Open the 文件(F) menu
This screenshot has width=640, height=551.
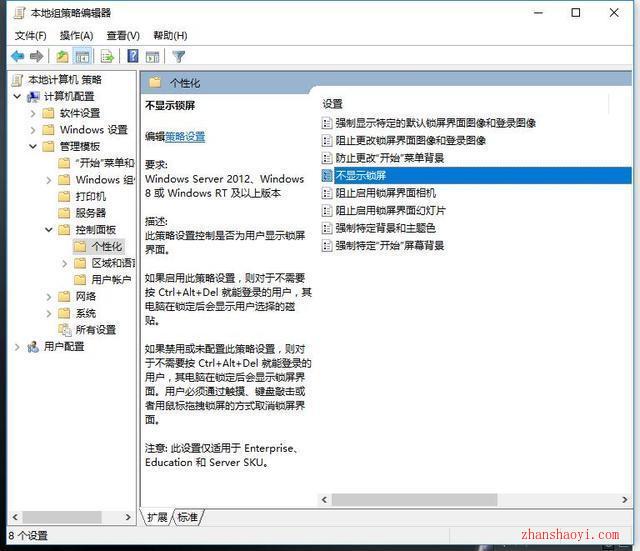[31, 36]
